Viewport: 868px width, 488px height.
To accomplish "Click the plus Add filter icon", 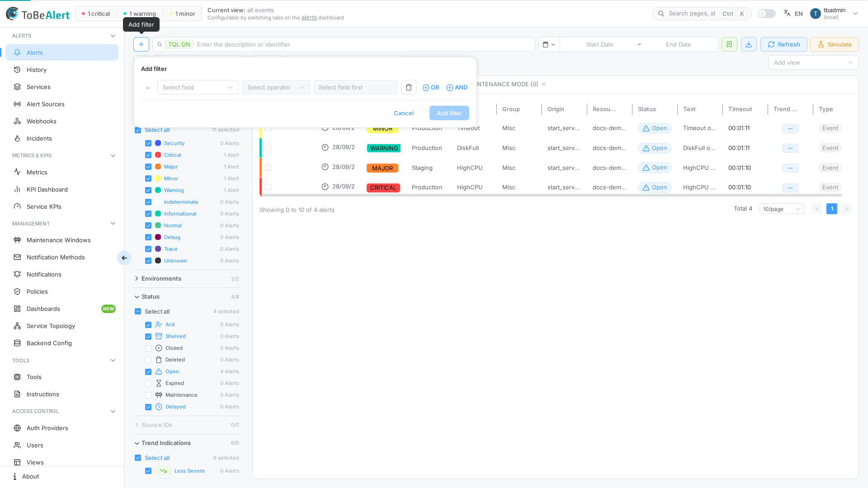I will coord(141,44).
